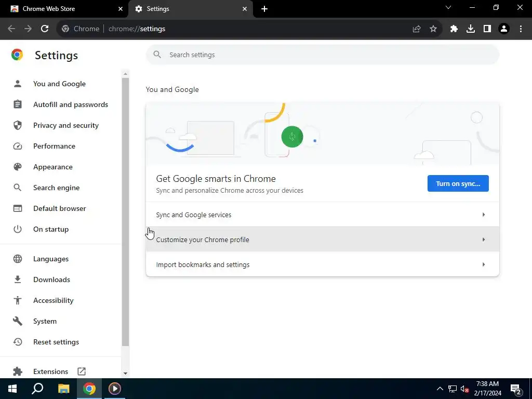Open the notification center icon
532x399 pixels.
point(515,390)
